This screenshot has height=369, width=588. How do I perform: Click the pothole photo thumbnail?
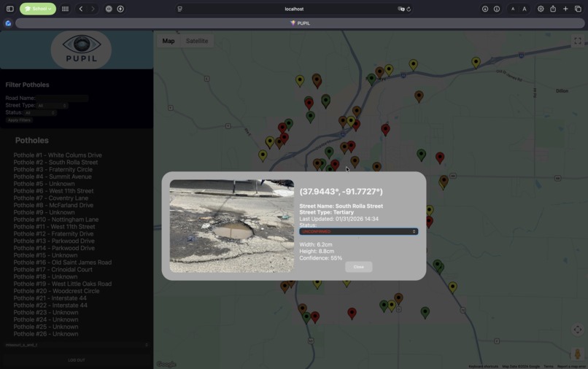pyautogui.click(x=232, y=226)
